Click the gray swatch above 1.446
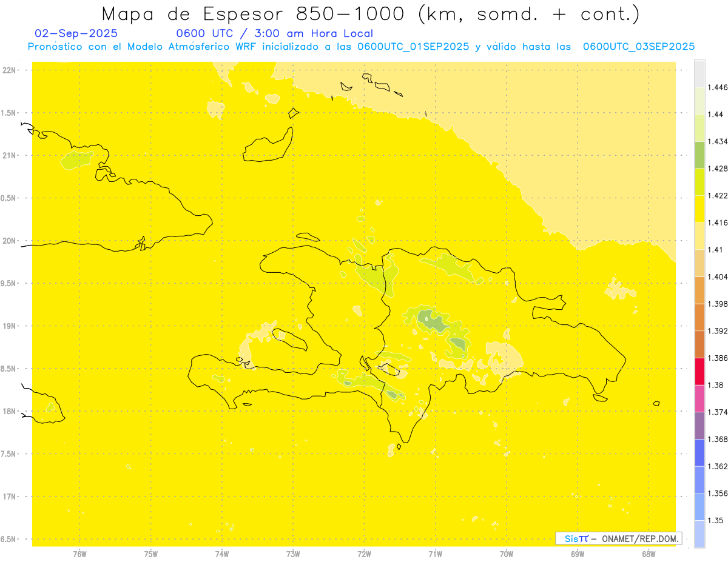The image size is (728, 562). click(x=699, y=73)
